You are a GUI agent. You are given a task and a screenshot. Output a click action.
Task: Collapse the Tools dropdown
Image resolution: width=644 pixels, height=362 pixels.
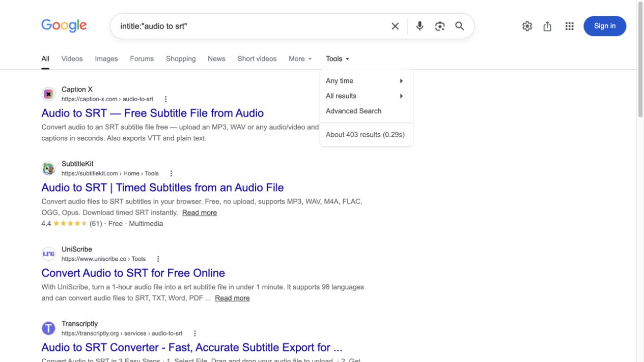coord(338,58)
